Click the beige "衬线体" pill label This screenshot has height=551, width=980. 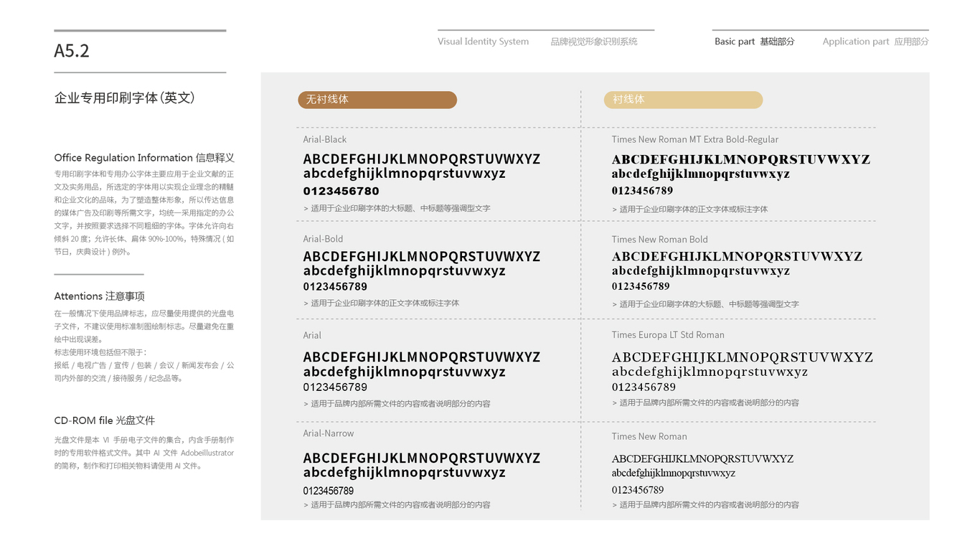click(x=683, y=100)
